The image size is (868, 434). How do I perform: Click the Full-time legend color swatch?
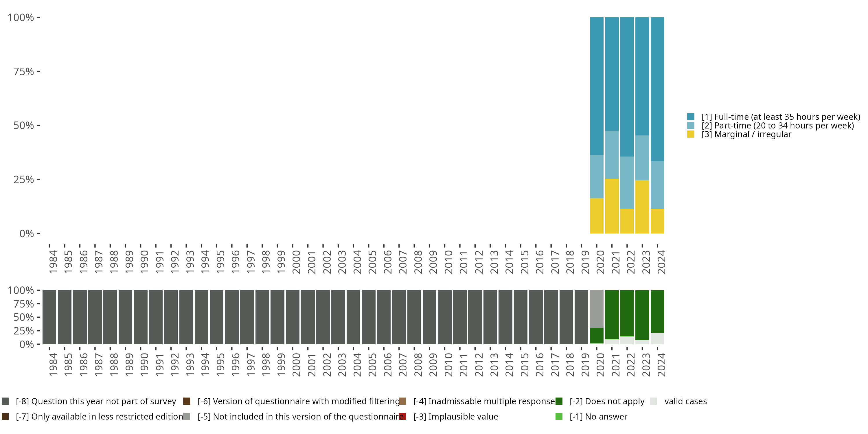(691, 117)
